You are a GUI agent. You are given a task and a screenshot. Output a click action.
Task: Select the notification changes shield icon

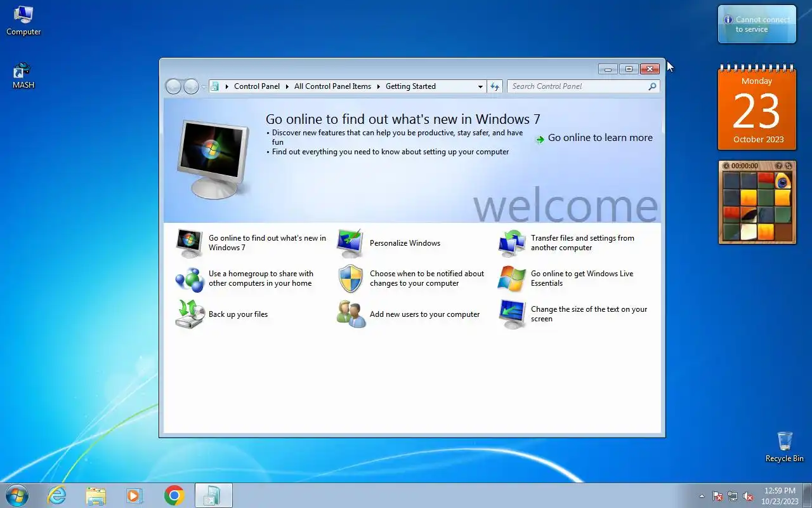tap(350, 279)
